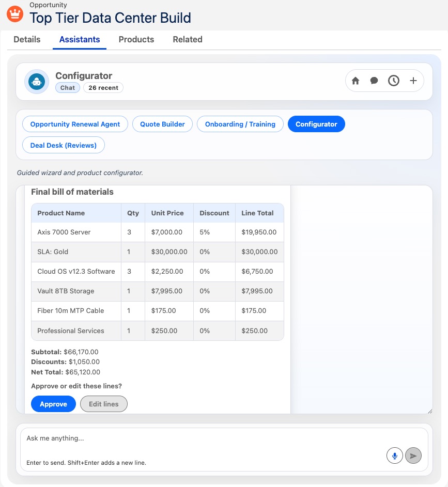
Task: Select the Vault 8TB Storage cell
Action: pyautogui.click(x=76, y=291)
